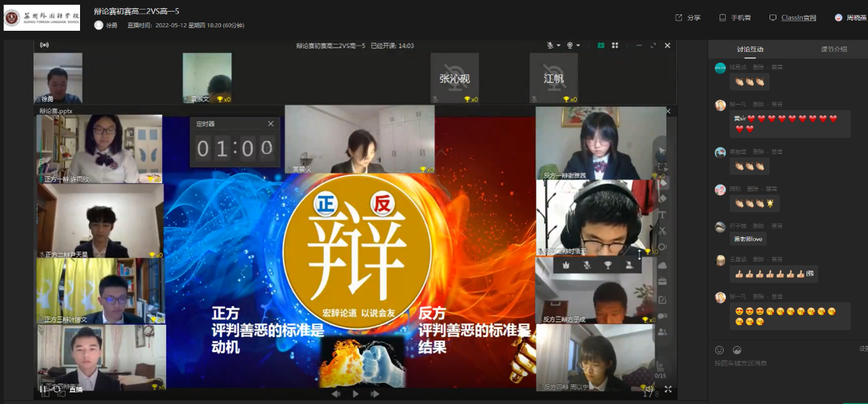Image resolution: width=868 pixels, height=404 pixels.
Task: Adjust the speaker volume control on the board
Action: [x=650, y=388]
